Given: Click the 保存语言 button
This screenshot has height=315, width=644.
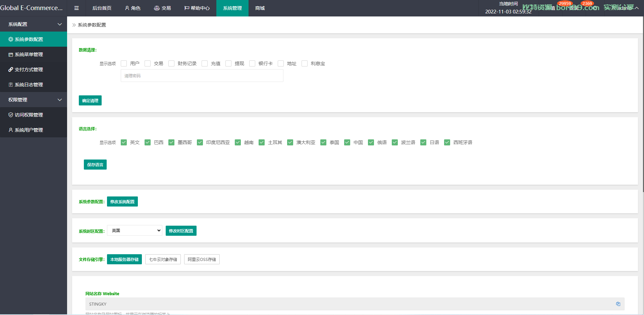Looking at the screenshot, I should (95, 165).
